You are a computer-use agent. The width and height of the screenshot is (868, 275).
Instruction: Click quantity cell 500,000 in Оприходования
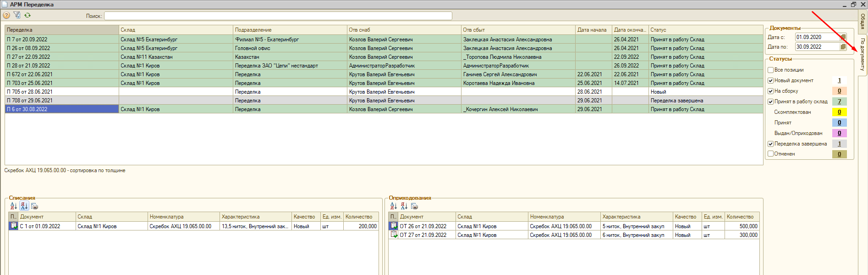tap(742, 226)
